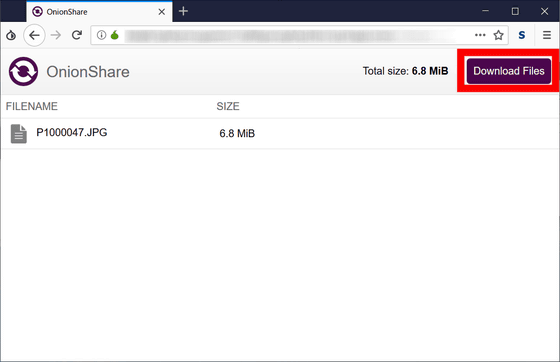The image size is (560, 362).
Task: Click the OnionShare logo icon
Action: (23, 71)
